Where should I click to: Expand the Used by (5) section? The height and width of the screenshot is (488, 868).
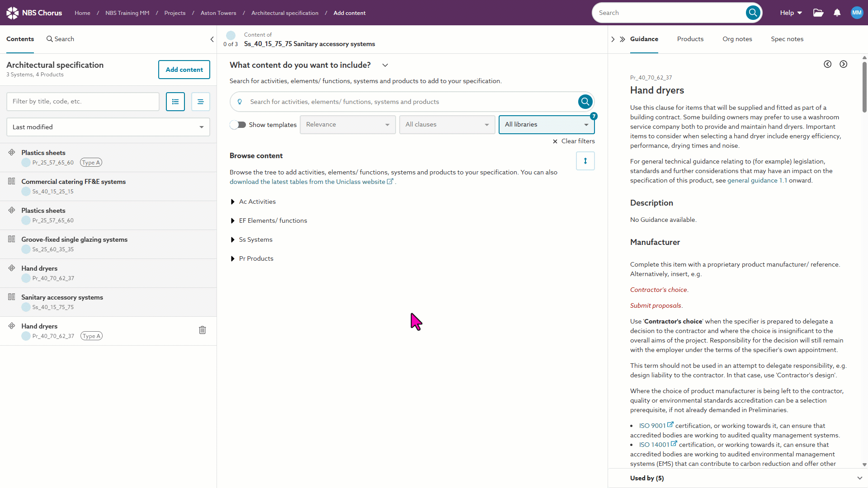pyautogui.click(x=859, y=478)
